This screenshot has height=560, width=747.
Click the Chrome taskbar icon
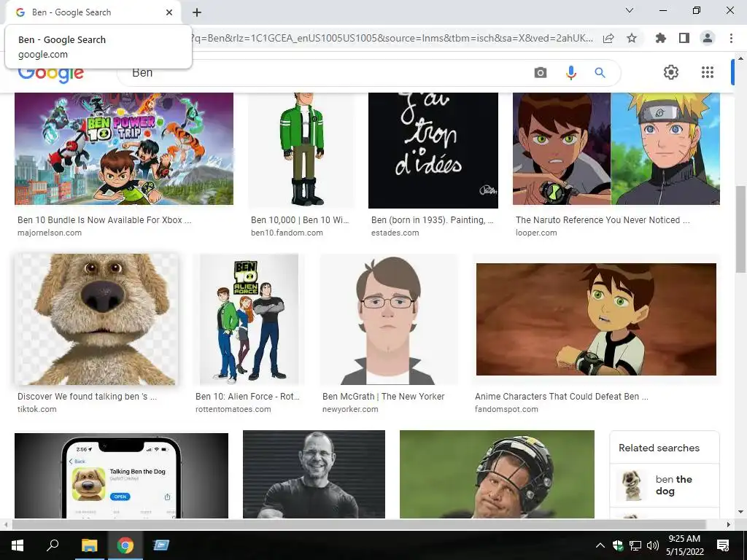(125, 545)
